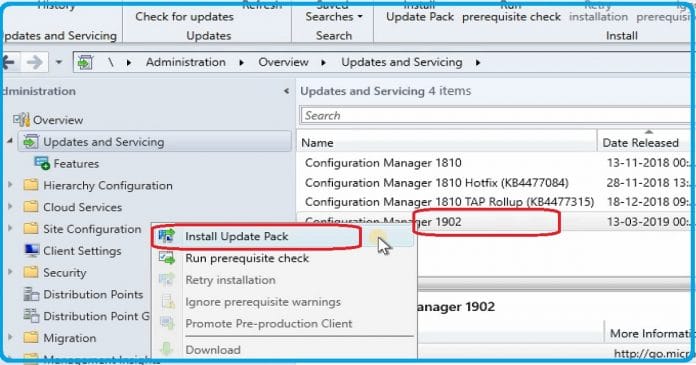This screenshot has height=365, width=696.
Task: Choose Run prerequisite check from context menu
Action: [282, 258]
